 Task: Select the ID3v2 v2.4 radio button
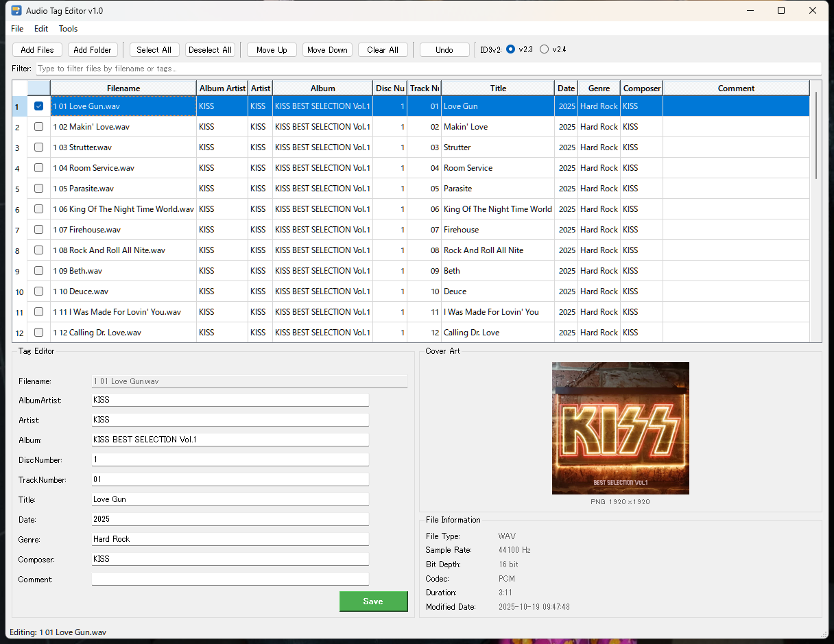545,49
